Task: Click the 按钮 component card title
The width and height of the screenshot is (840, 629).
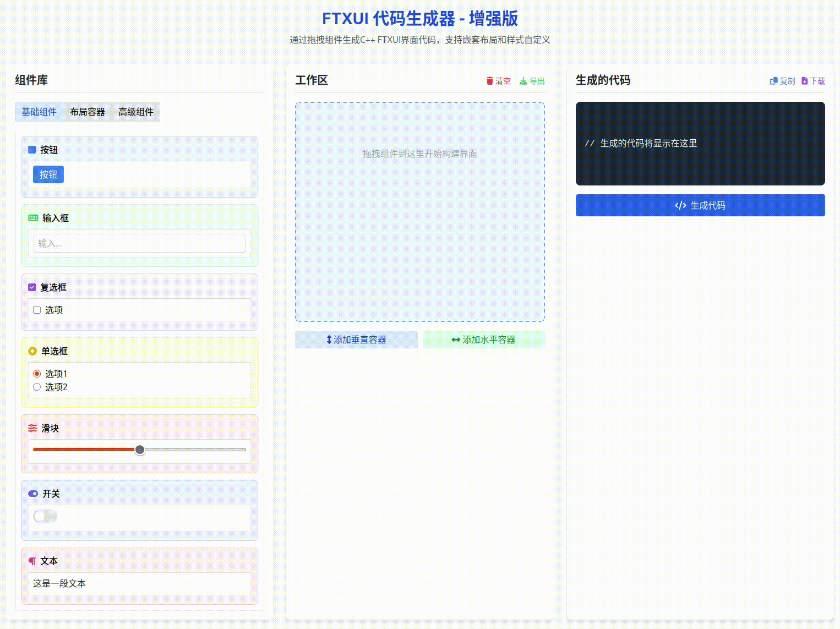Action: pyautogui.click(x=49, y=150)
